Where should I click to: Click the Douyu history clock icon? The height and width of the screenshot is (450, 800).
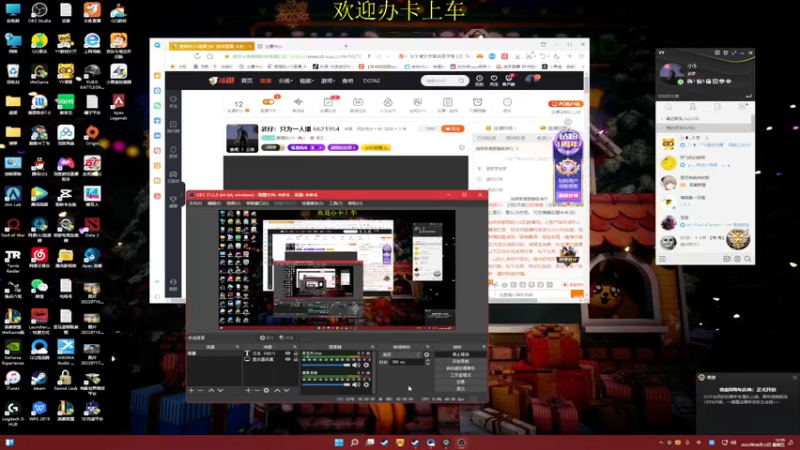[x=479, y=80]
